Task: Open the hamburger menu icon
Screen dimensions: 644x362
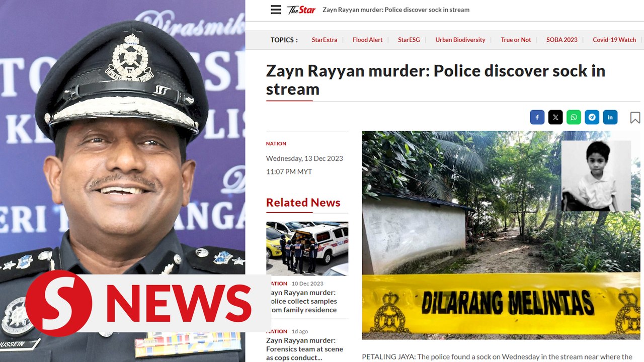Action: (x=276, y=10)
